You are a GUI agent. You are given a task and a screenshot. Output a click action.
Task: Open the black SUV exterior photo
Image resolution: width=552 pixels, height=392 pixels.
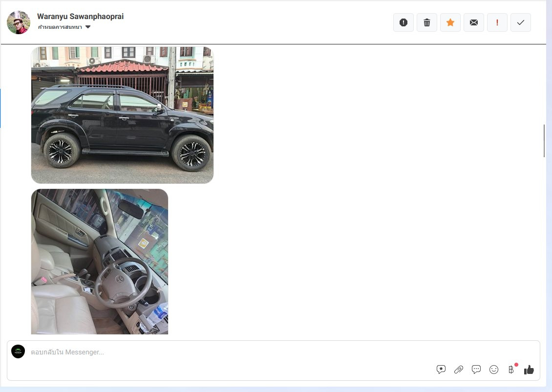click(122, 115)
